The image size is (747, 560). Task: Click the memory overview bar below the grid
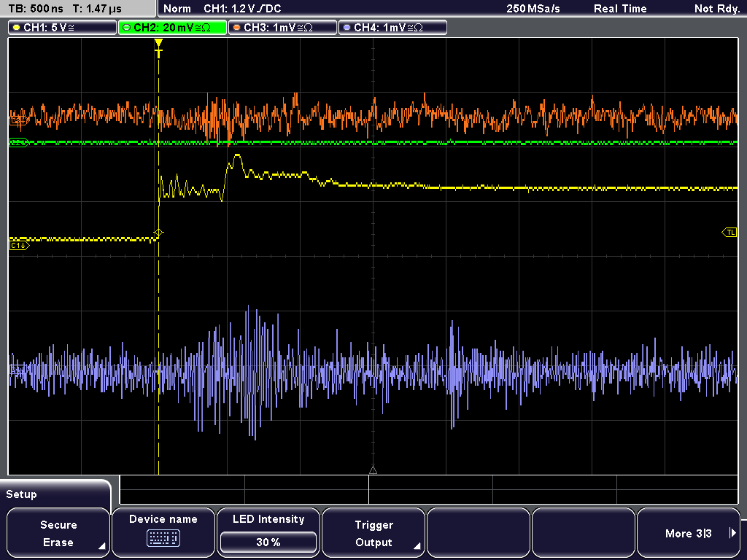pos(429,490)
